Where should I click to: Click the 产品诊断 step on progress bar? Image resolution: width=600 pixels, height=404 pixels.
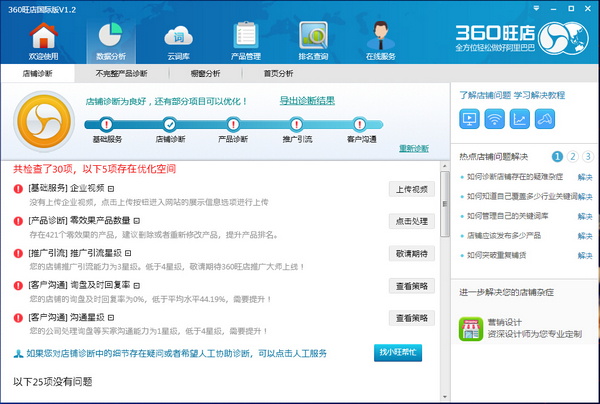[232, 123]
